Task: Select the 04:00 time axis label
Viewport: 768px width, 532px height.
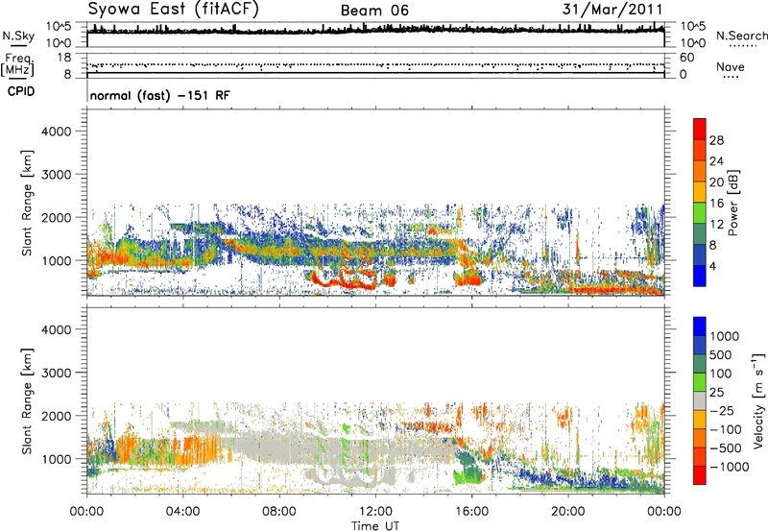Action: point(182,512)
